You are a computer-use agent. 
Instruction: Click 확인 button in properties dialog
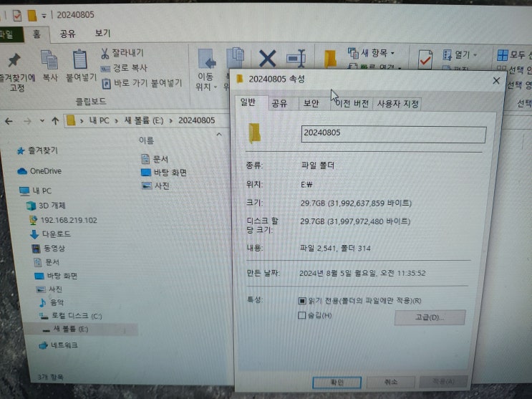pos(337,383)
